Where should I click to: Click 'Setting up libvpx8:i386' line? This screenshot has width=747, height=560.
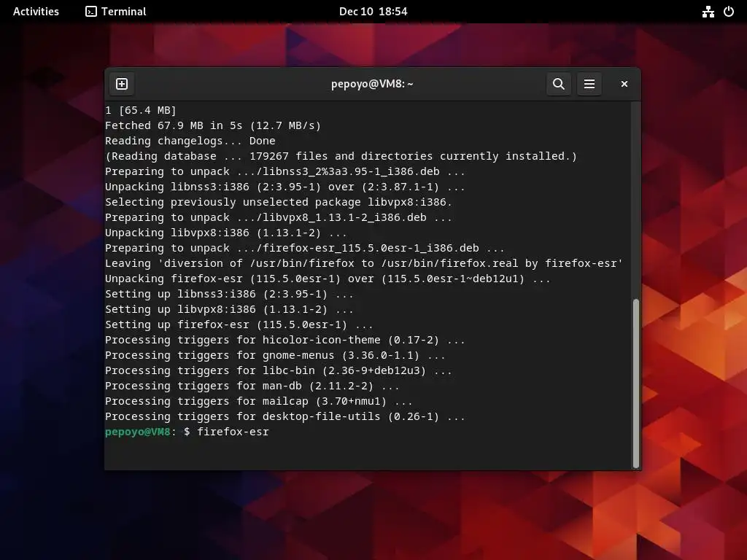click(x=229, y=309)
